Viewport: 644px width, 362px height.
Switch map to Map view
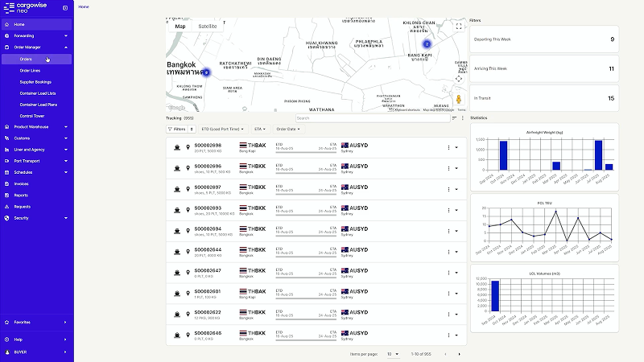(180, 27)
